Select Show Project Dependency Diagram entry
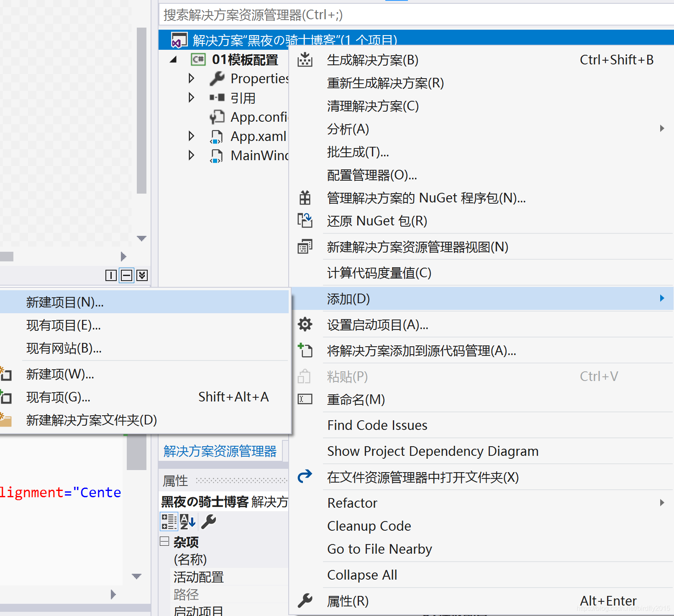674x616 pixels. click(x=481, y=451)
